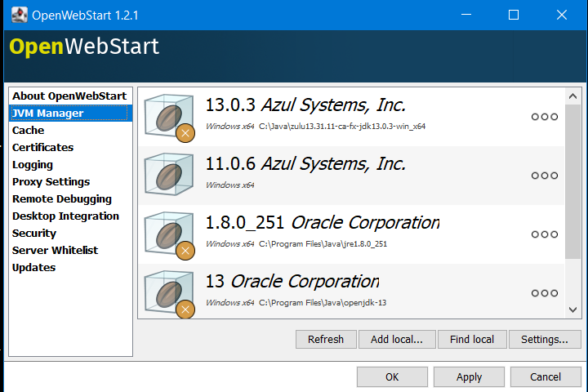The width and height of the screenshot is (588, 392).
Task: Open Server Whitelist section
Action: pyautogui.click(x=70, y=250)
